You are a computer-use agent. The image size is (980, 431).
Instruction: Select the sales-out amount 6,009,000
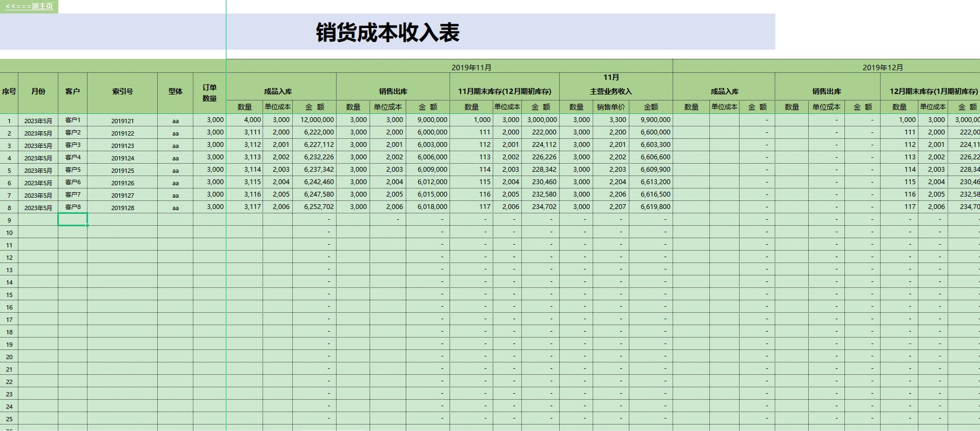click(x=428, y=170)
